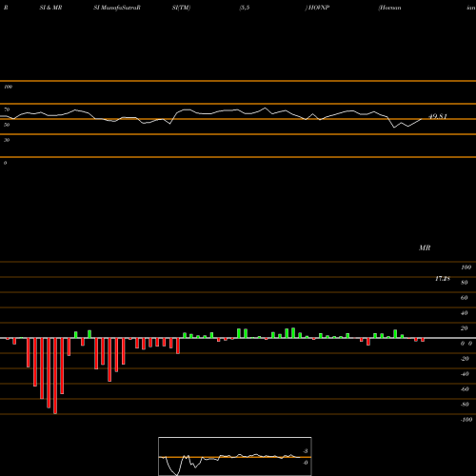The image size is (476, 476).
Task: Click the 'SI MunafaSutraR' header text
Action: point(117,8)
